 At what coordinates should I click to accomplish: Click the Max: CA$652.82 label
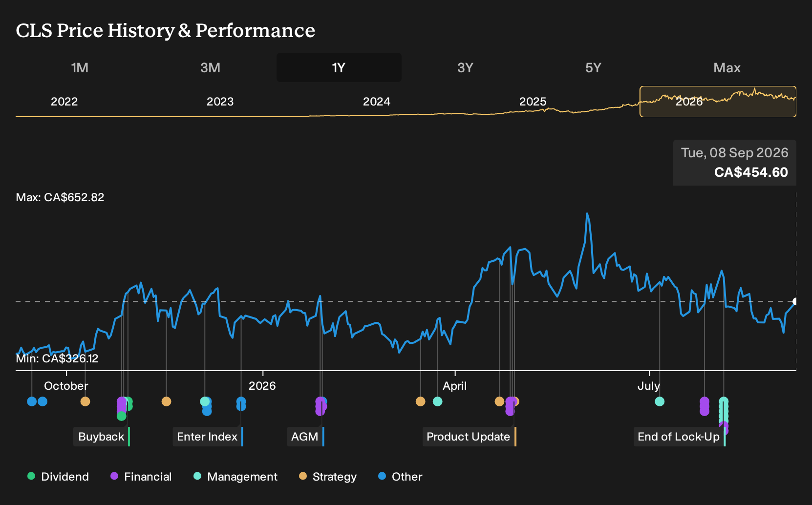tap(60, 197)
